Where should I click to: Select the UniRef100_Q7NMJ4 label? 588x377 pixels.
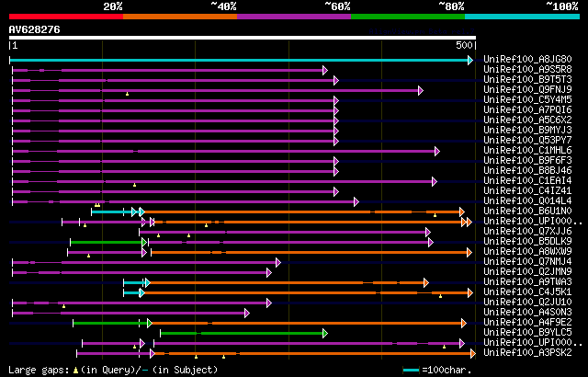527,262
